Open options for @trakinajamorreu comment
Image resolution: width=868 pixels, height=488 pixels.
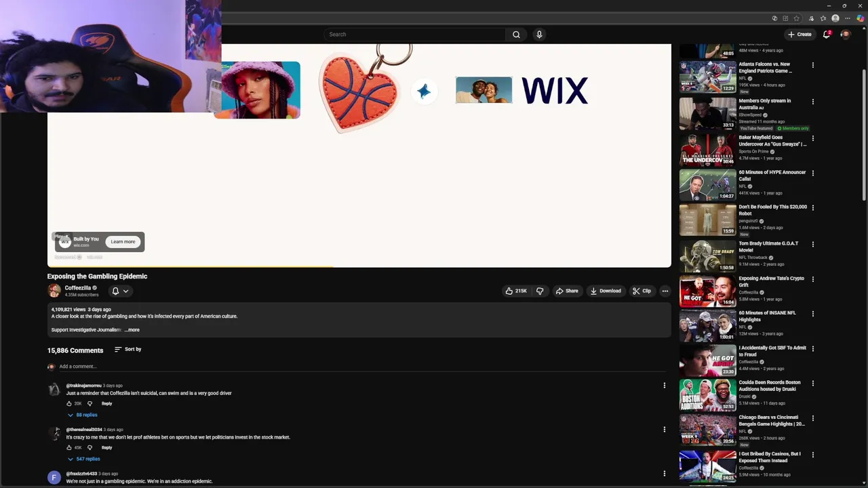pyautogui.click(x=664, y=386)
